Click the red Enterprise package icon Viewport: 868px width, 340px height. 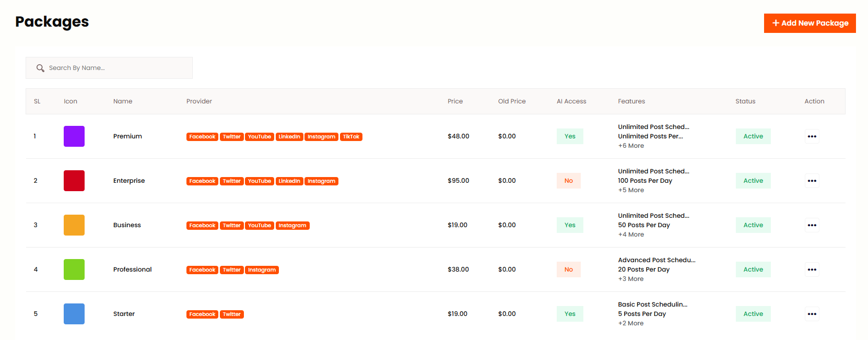tap(74, 181)
